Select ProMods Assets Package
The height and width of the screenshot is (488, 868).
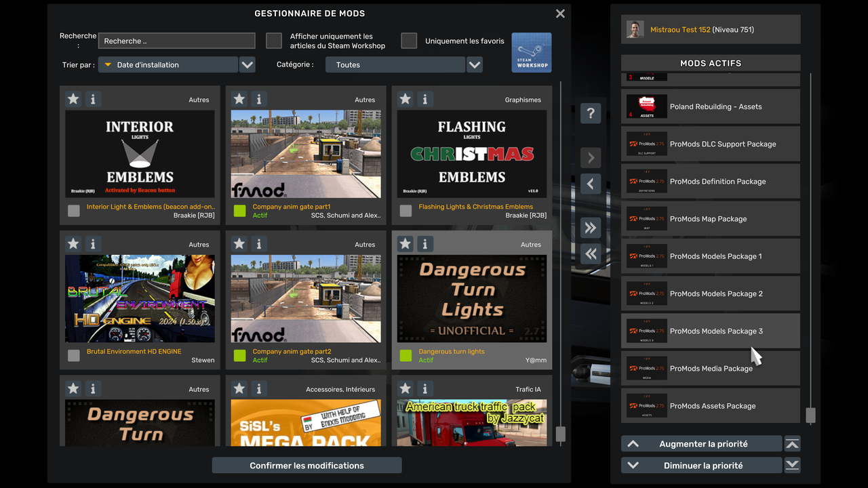tap(711, 406)
